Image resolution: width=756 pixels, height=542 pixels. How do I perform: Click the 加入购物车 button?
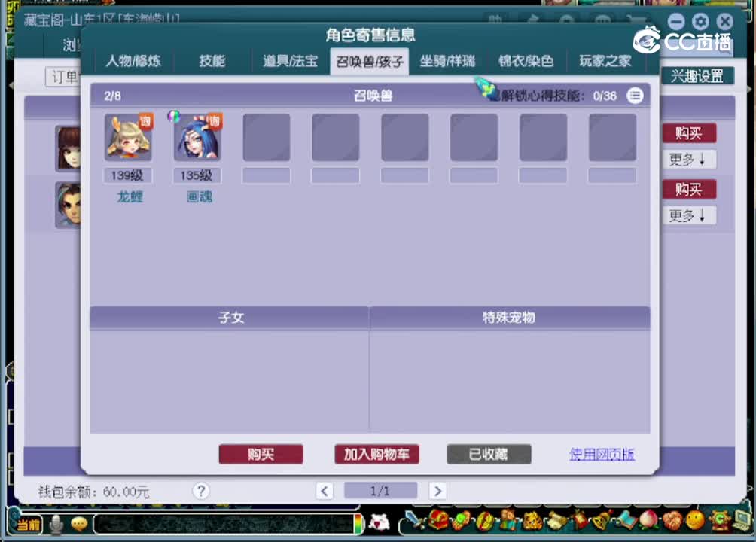(x=376, y=454)
